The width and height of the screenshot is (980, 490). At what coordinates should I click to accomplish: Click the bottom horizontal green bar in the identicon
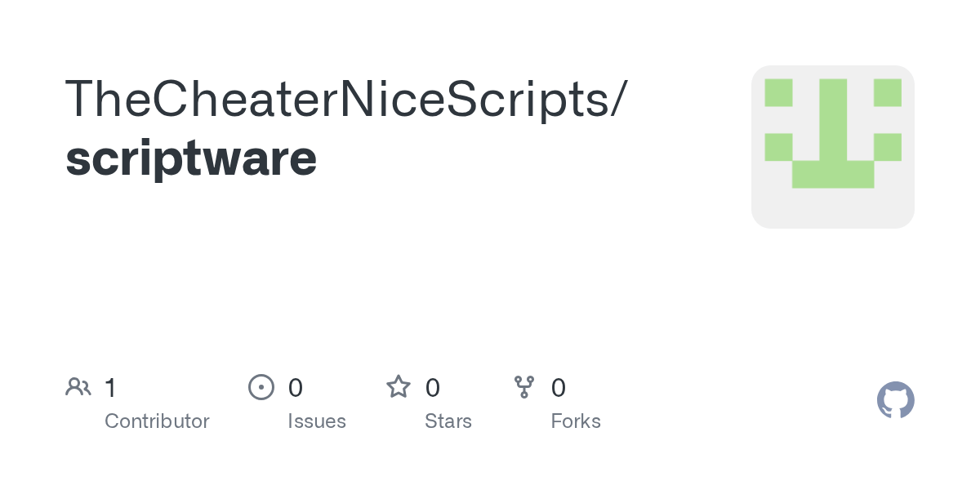pos(833,174)
